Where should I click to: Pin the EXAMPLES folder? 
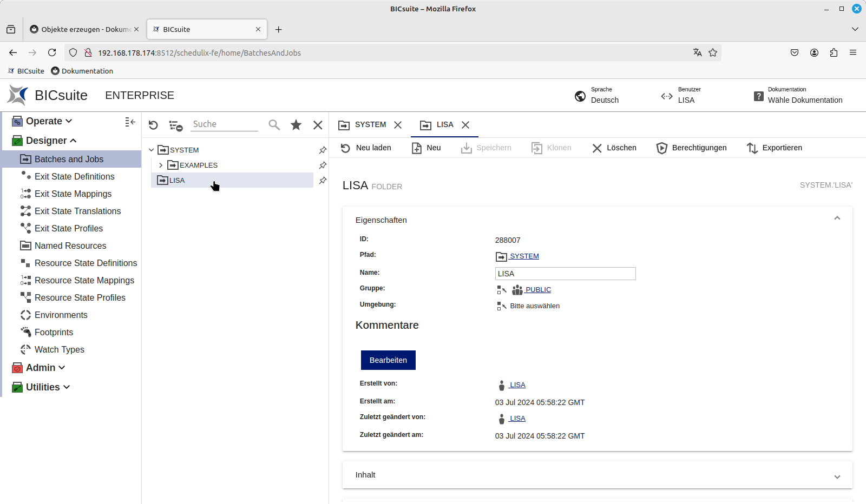322,165
